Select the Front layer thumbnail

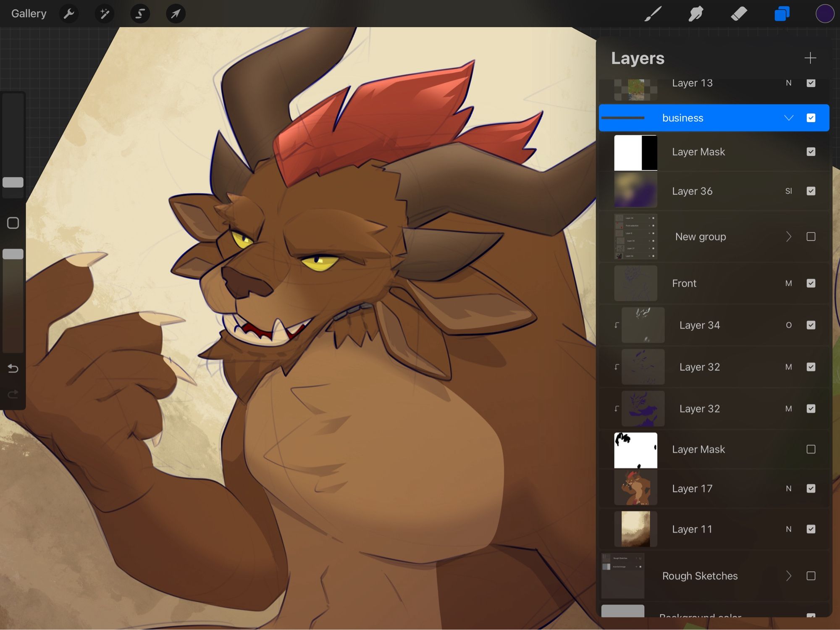635,283
